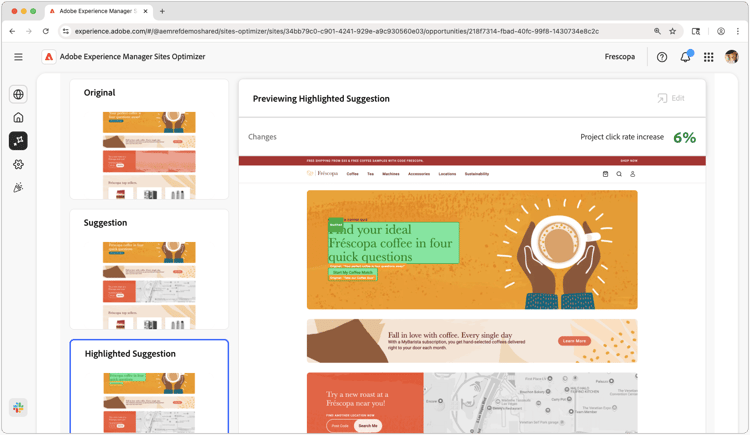The width and height of the screenshot is (750, 435).
Task: Click the Adobe logo icon
Action: [x=49, y=57]
